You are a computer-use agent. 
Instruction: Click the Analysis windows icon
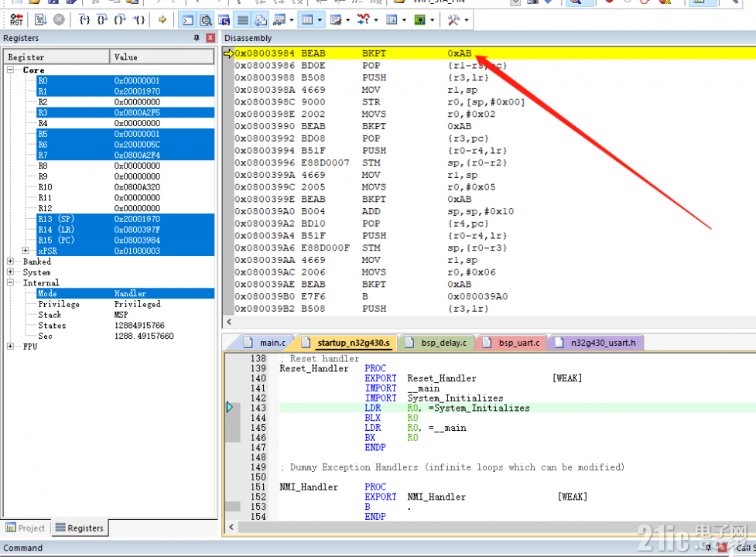coord(364,20)
